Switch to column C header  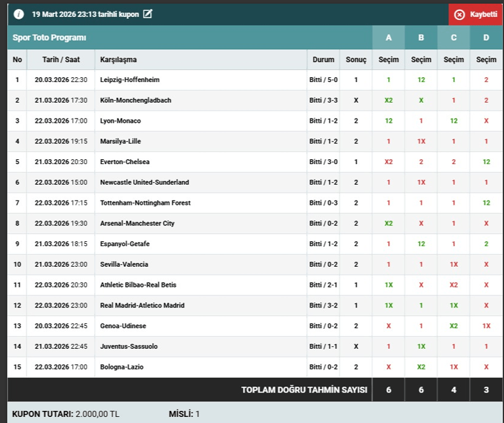454,38
